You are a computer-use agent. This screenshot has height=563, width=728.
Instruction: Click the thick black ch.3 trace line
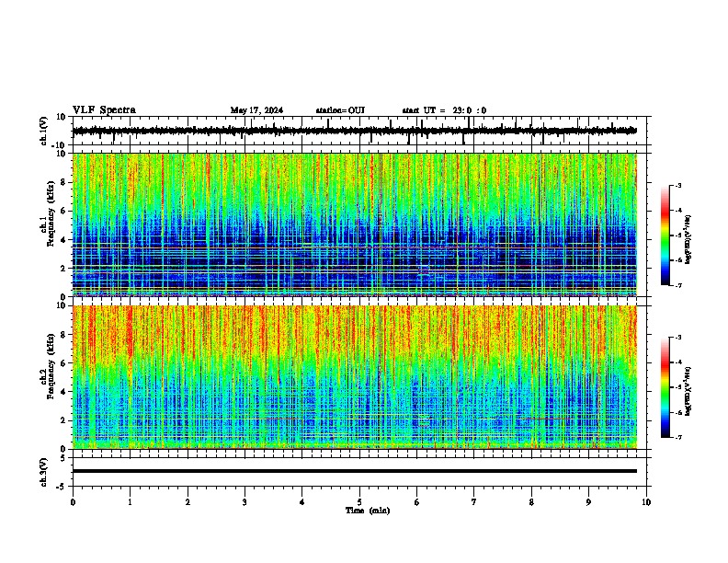coord(355,471)
